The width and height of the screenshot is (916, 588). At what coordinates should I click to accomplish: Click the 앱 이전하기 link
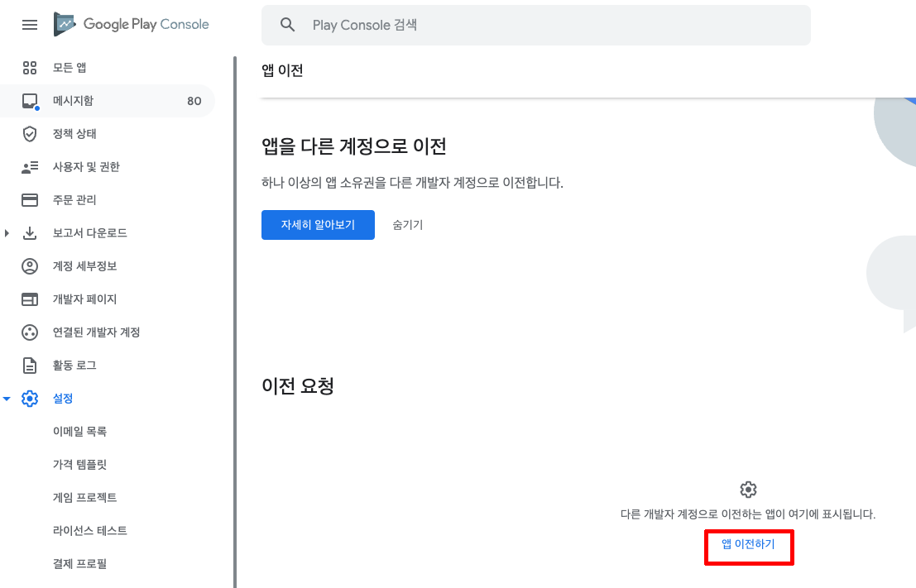click(x=748, y=544)
